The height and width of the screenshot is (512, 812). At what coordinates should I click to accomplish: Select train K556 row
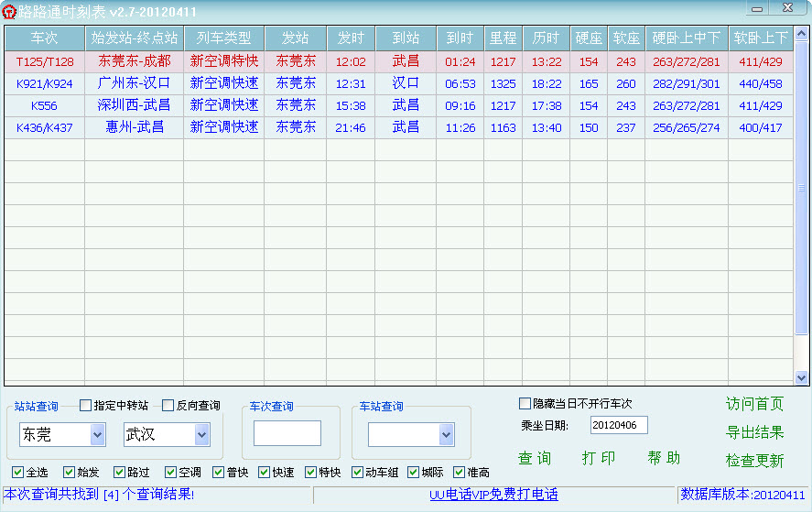pyautogui.click(x=399, y=105)
